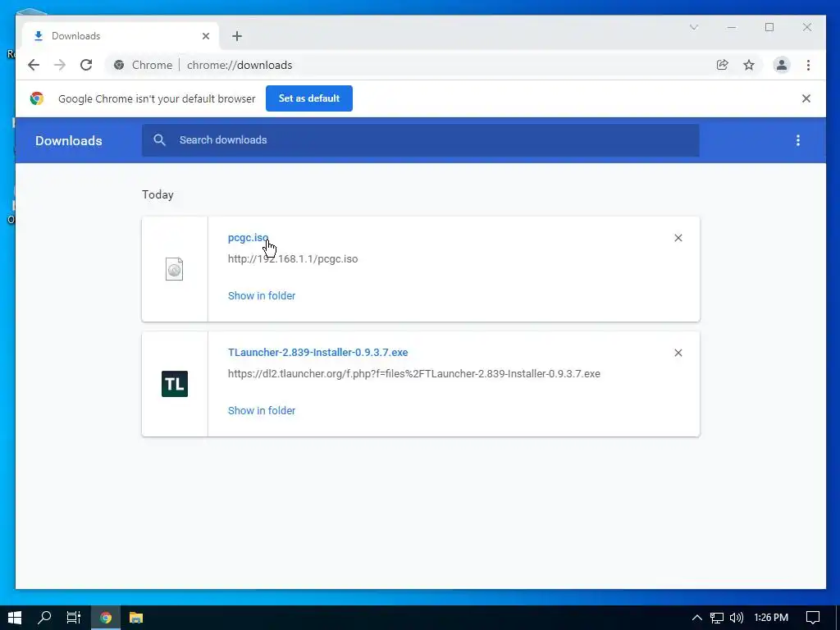Screen dimensions: 840x630
Task: Click the Today date label
Action: click(157, 194)
